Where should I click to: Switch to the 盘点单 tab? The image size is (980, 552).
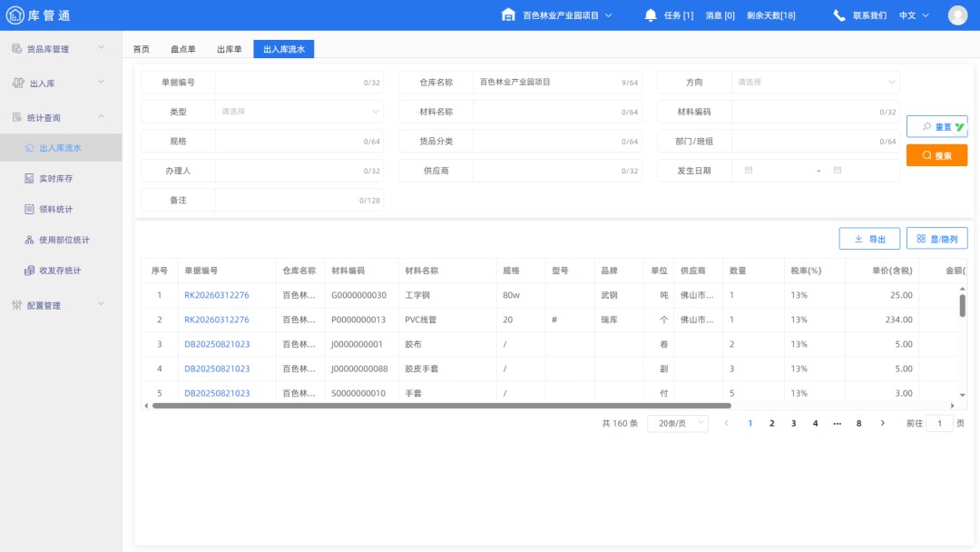point(184,48)
